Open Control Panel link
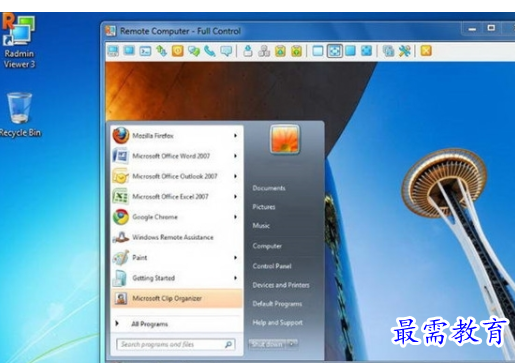This screenshot has height=363, width=515. pos(272,266)
